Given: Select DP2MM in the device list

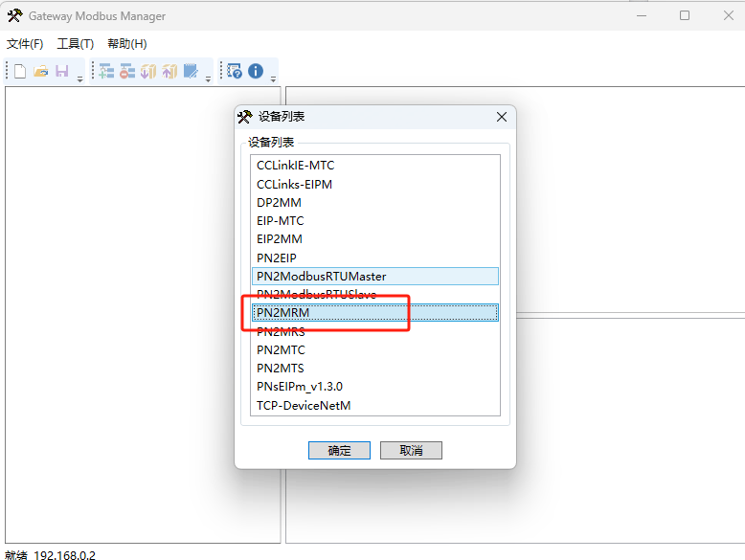Looking at the screenshot, I should click(375, 202).
